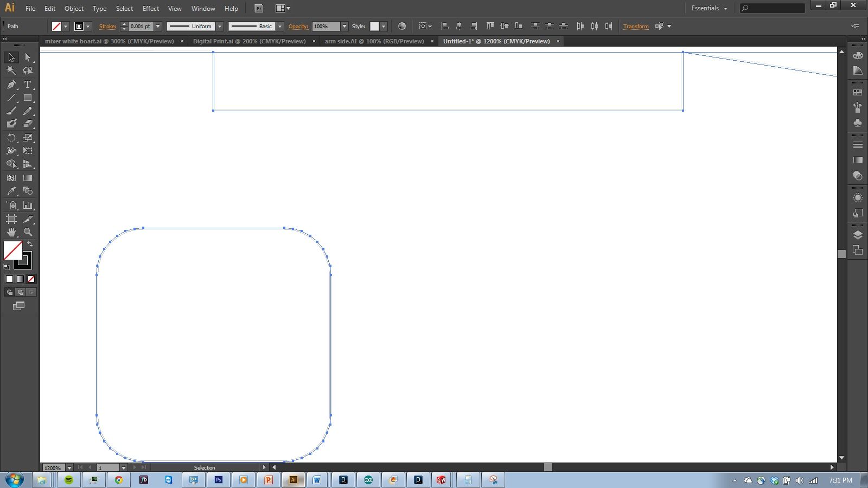
Task: Open Photoshop from the taskbar
Action: 219,480
